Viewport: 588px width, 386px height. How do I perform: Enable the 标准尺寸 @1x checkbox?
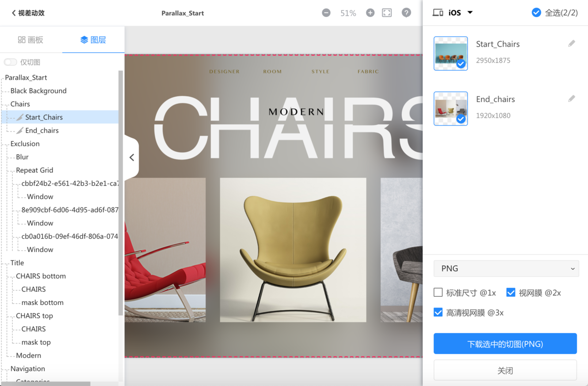pyautogui.click(x=438, y=293)
